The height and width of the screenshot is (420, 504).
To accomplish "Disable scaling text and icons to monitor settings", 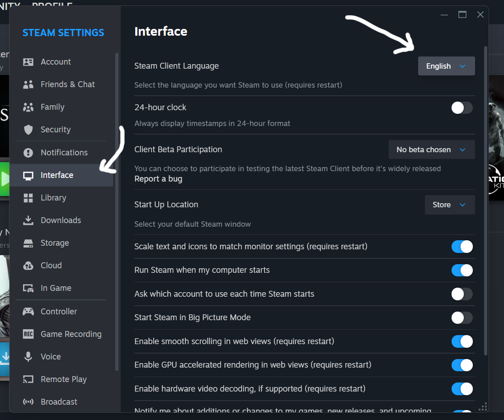I will 462,247.
